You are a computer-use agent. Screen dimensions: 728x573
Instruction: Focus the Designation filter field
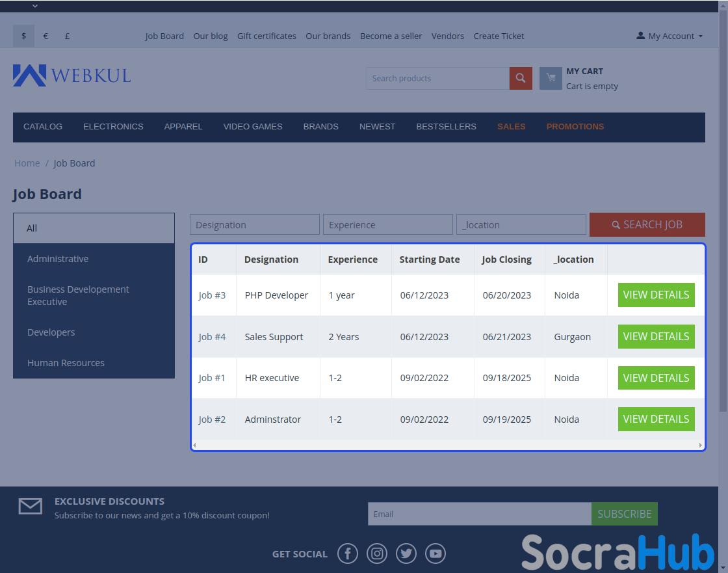click(x=255, y=224)
